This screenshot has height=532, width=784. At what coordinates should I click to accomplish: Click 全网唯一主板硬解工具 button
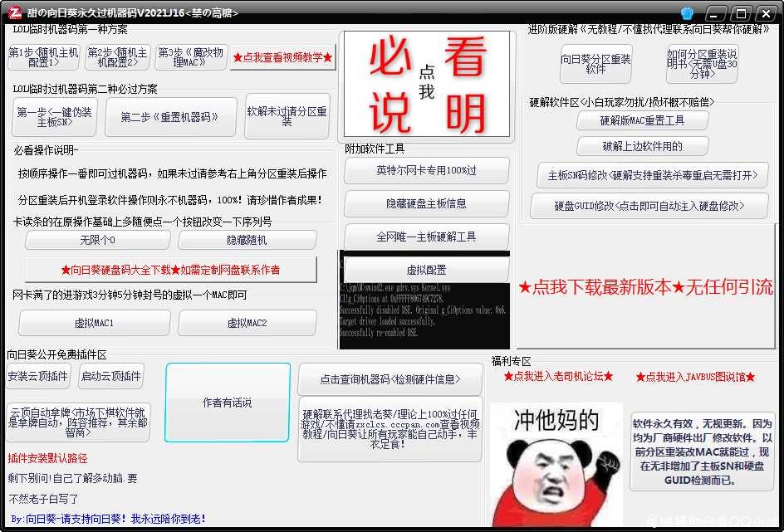427,237
